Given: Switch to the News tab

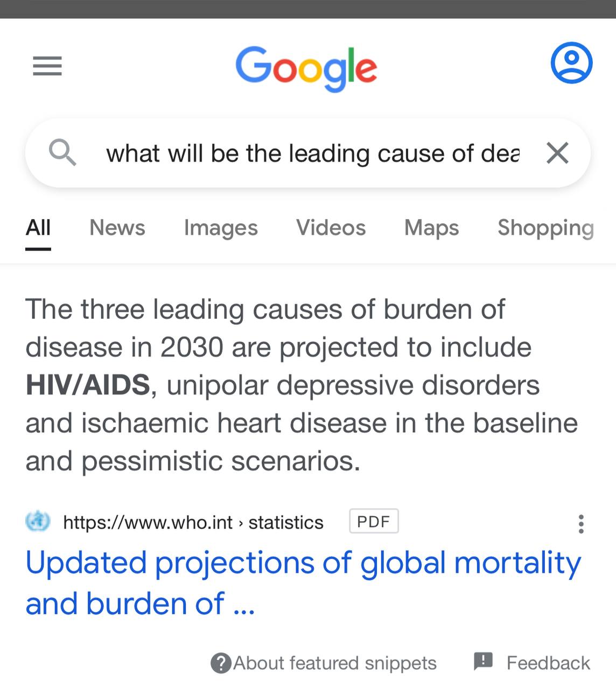Looking at the screenshot, I should [x=117, y=228].
